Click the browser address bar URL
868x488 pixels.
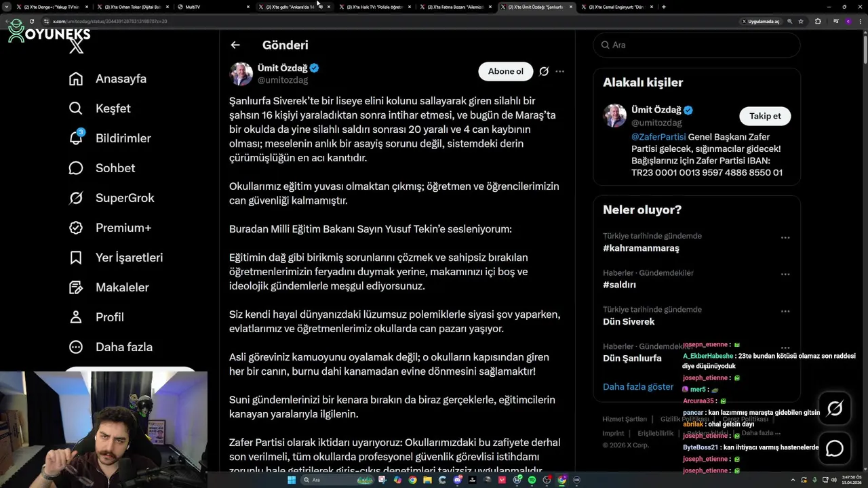click(111, 21)
